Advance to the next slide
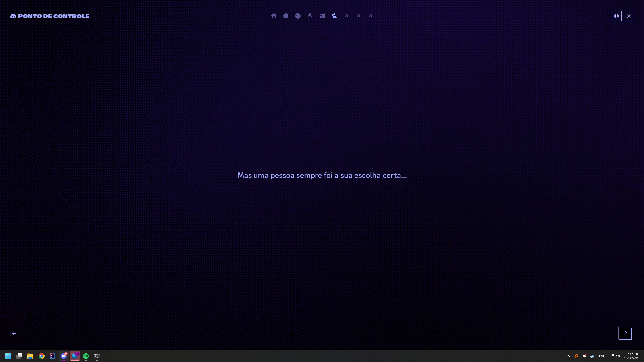This screenshot has height=362, width=644. click(625, 333)
